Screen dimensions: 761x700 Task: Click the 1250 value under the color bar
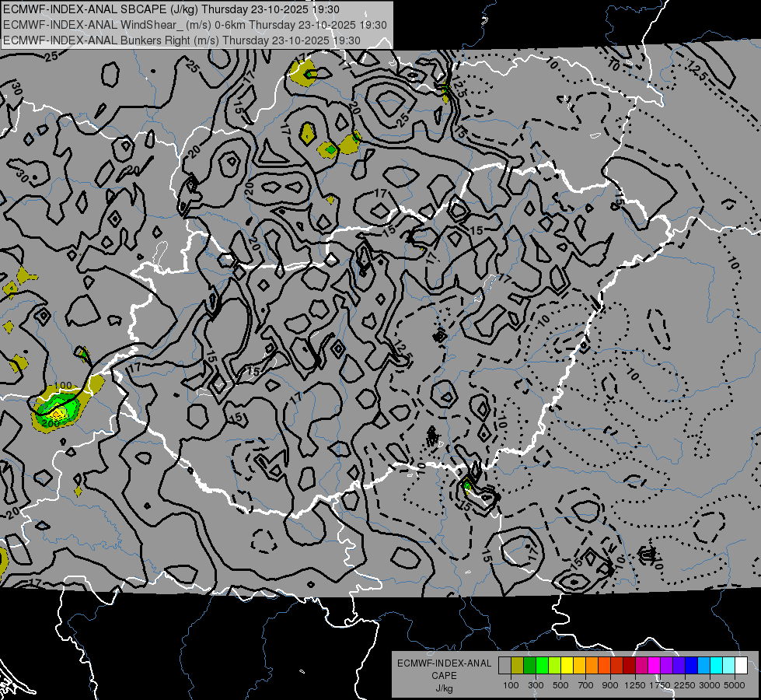pyautogui.click(x=635, y=685)
